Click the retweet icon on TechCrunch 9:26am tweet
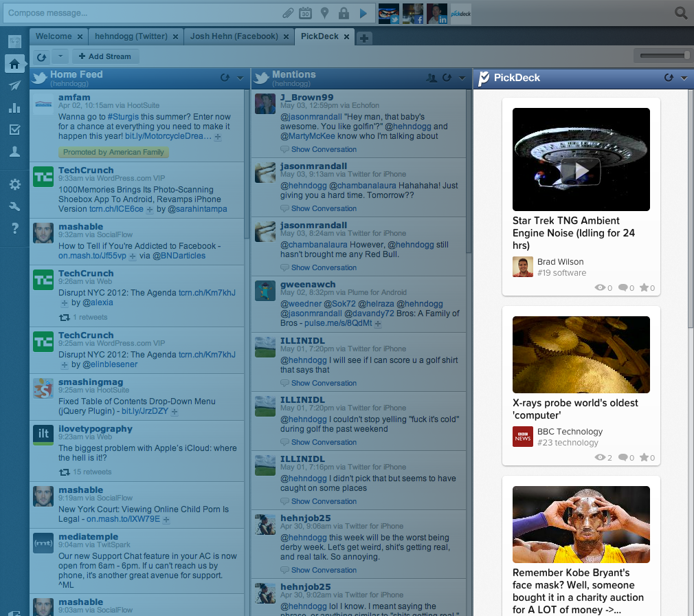 tap(65, 318)
